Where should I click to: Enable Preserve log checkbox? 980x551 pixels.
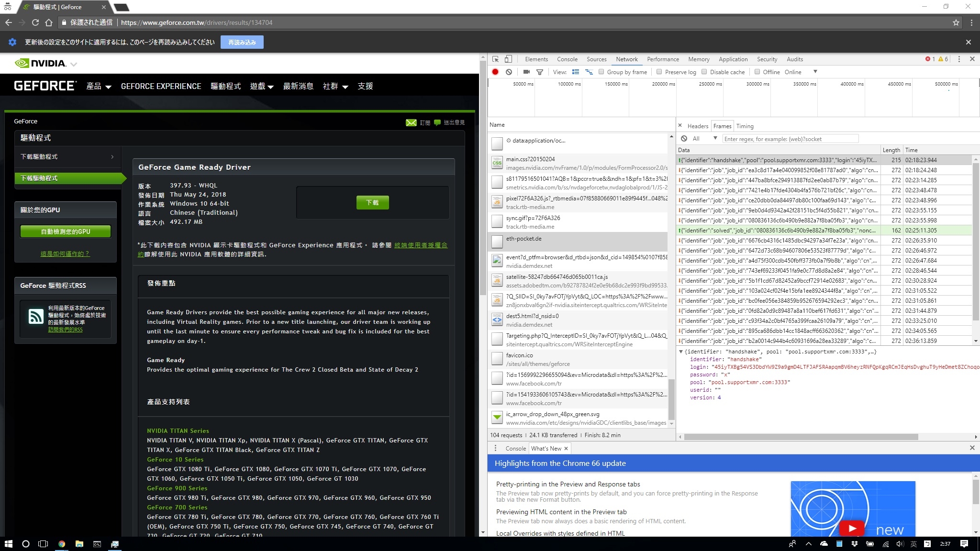coord(659,72)
